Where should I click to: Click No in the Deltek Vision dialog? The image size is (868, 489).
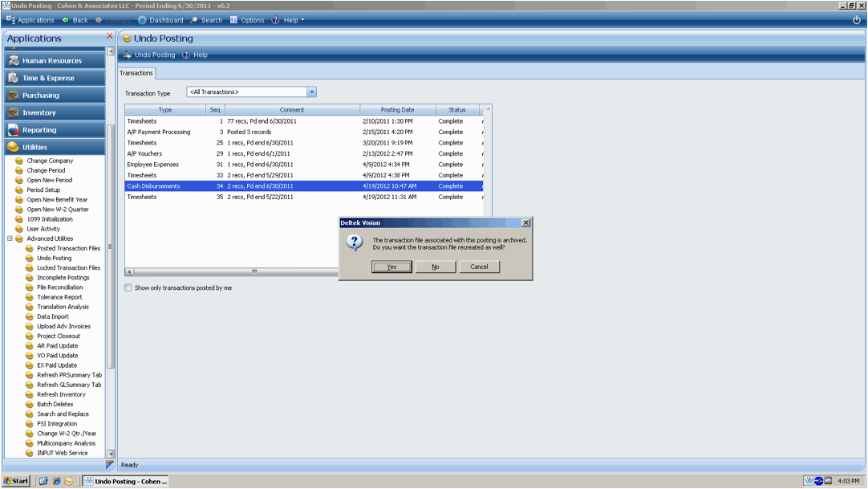[x=436, y=267]
